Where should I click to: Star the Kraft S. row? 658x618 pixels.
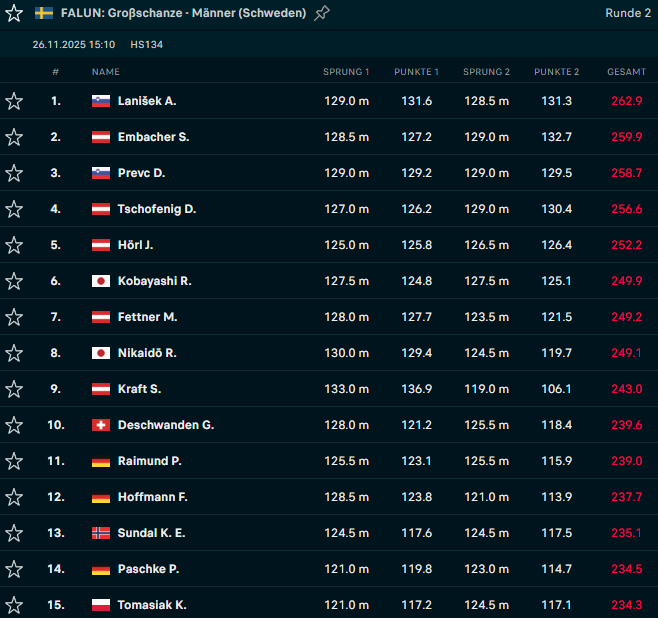pyautogui.click(x=14, y=389)
